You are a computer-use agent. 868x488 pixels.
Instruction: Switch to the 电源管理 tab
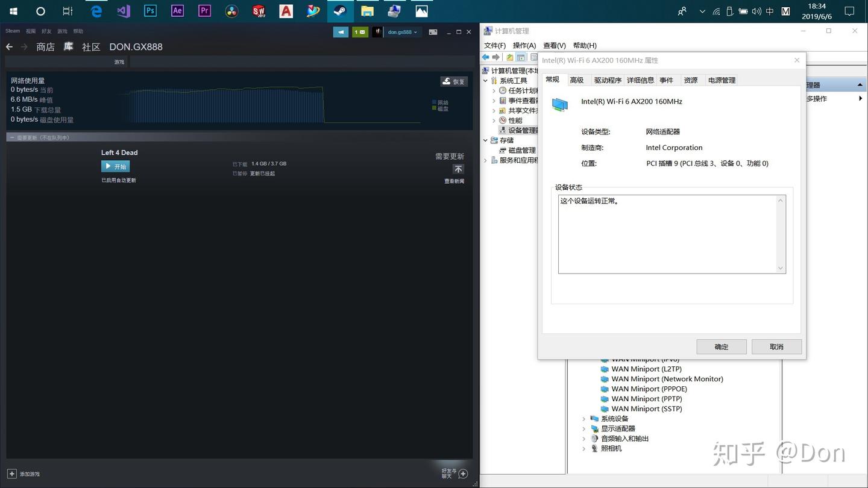[x=722, y=80]
